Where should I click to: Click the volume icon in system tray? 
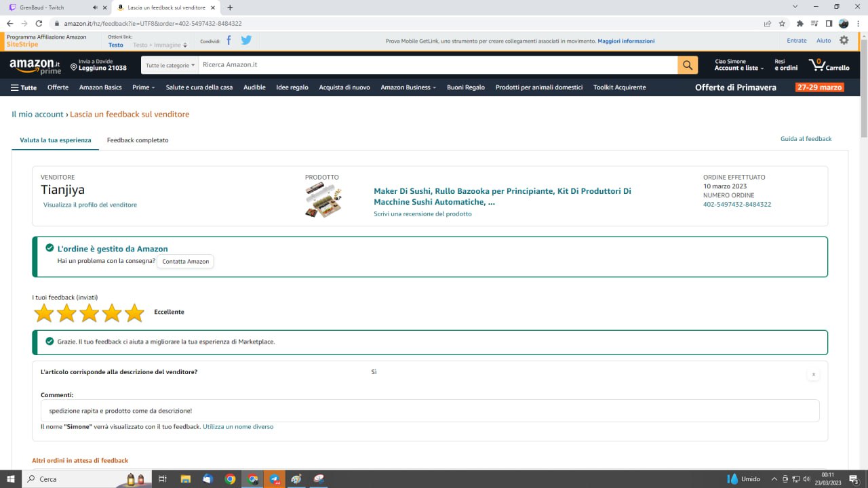coord(806,479)
